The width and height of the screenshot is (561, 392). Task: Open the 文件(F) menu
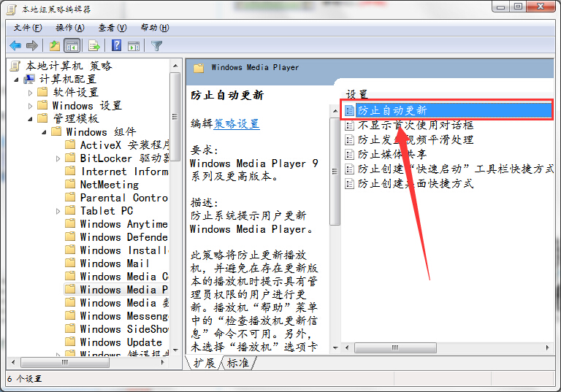pyautogui.click(x=27, y=28)
